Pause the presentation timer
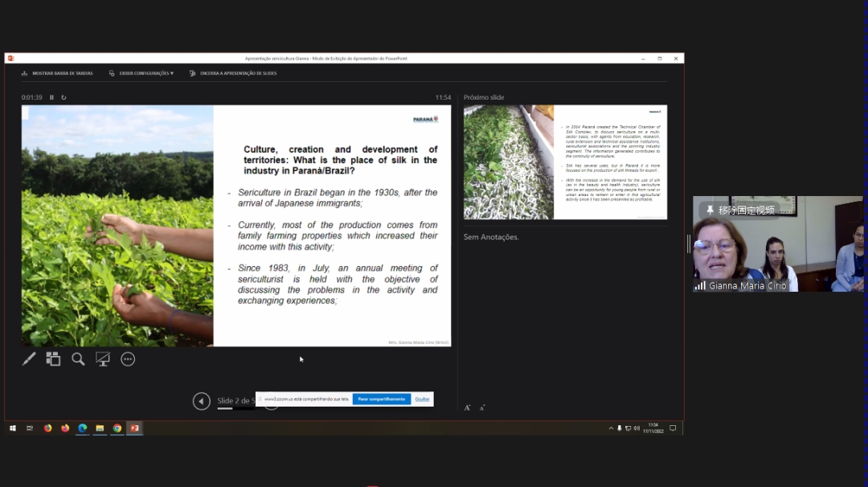The image size is (868, 487). pyautogui.click(x=52, y=97)
